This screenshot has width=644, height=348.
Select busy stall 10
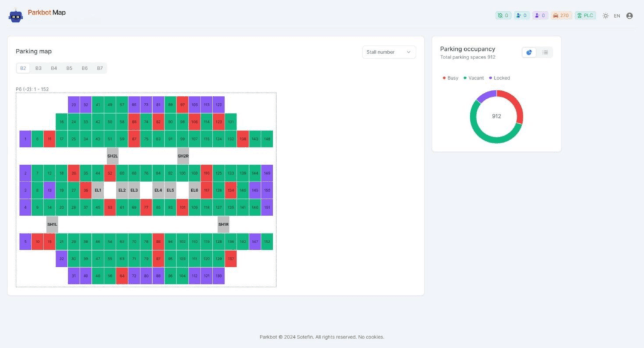coord(37,242)
